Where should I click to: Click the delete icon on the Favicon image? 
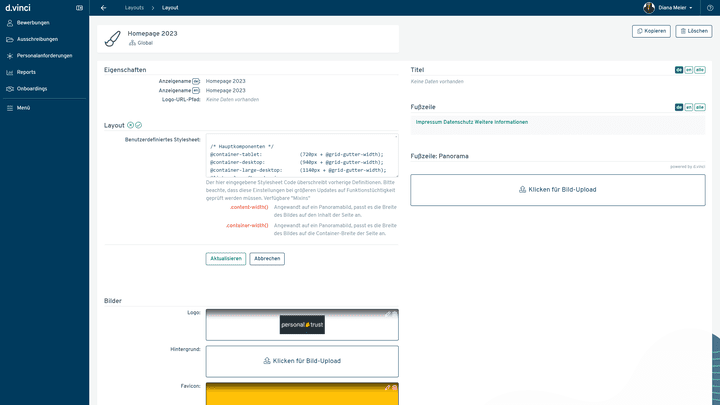tap(394, 387)
